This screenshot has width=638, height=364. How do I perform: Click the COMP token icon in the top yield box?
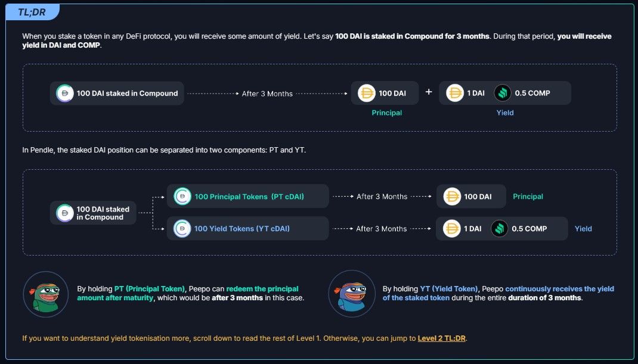click(503, 93)
